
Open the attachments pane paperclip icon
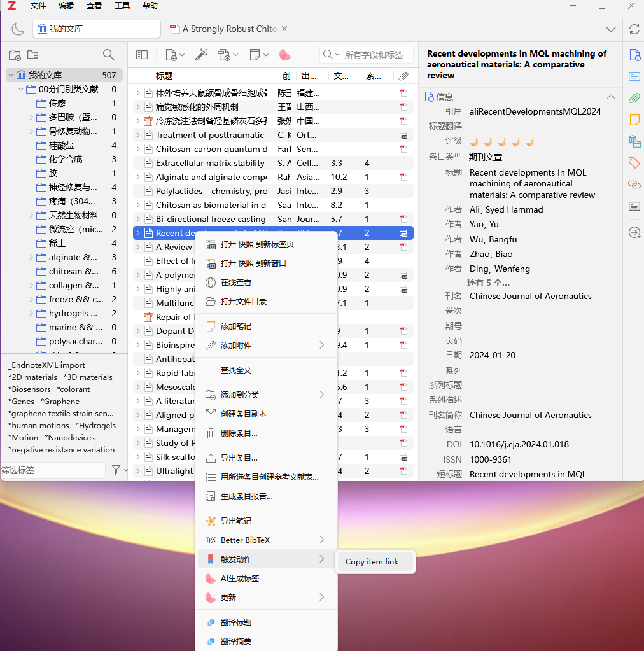(x=634, y=98)
